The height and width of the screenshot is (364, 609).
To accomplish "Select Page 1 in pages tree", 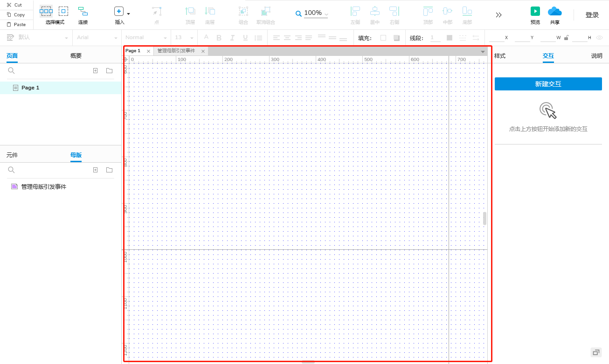I will coord(61,88).
